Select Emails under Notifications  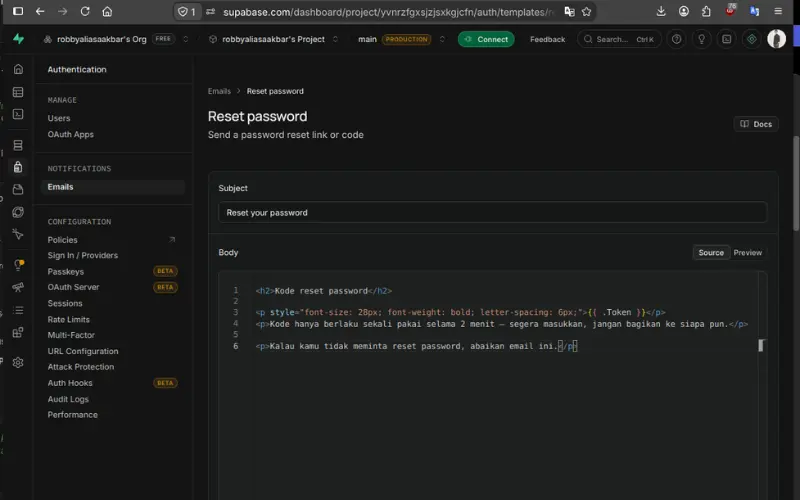(112, 187)
